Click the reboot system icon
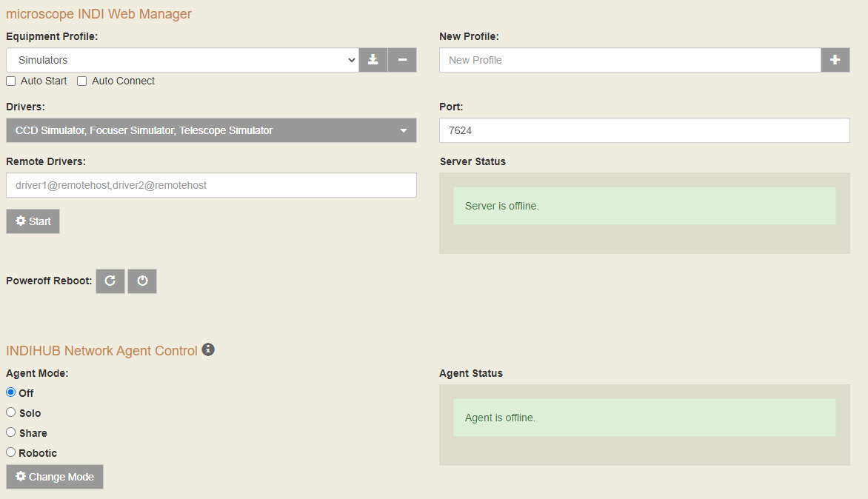Image resolution: width=868 pixels, height=499 pixels. [x=110, y=281]
